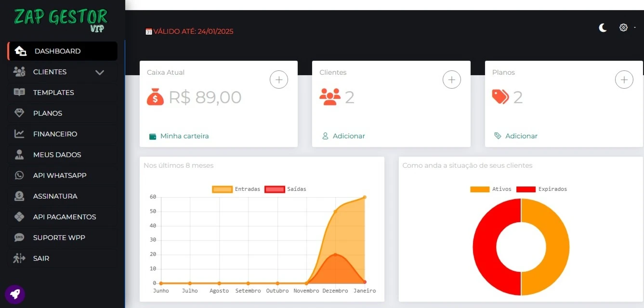Open the Assinatura menu item

point(62,196)
